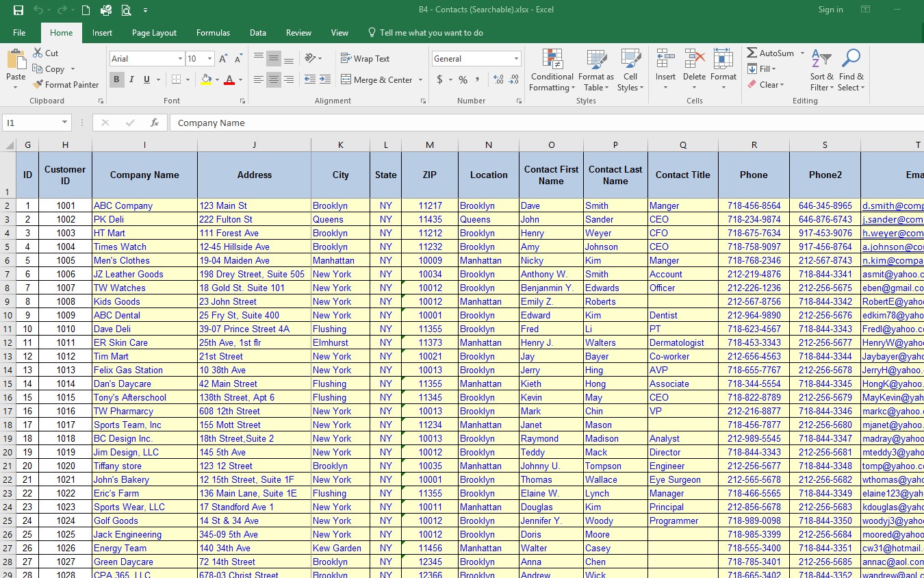Open Conditional Formatting menu
The width and height of the screenshot is (924, 578).
(552, 70)
